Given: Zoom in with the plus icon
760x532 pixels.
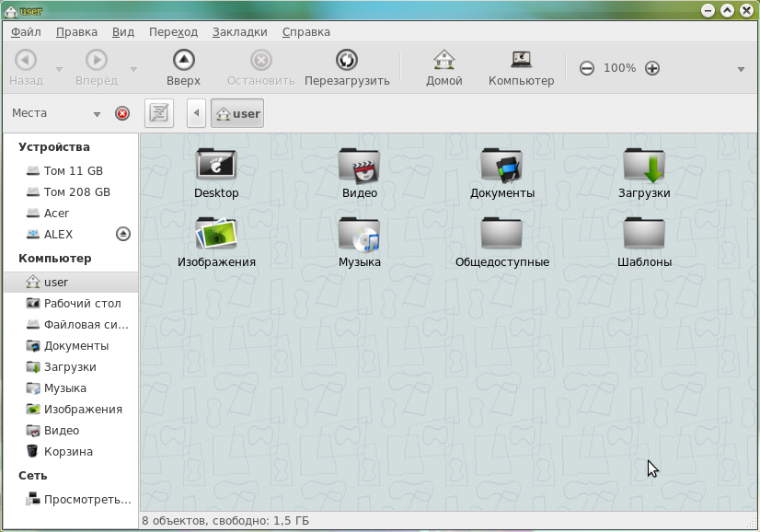Looking at the screenshot, I should coord(652,68).
